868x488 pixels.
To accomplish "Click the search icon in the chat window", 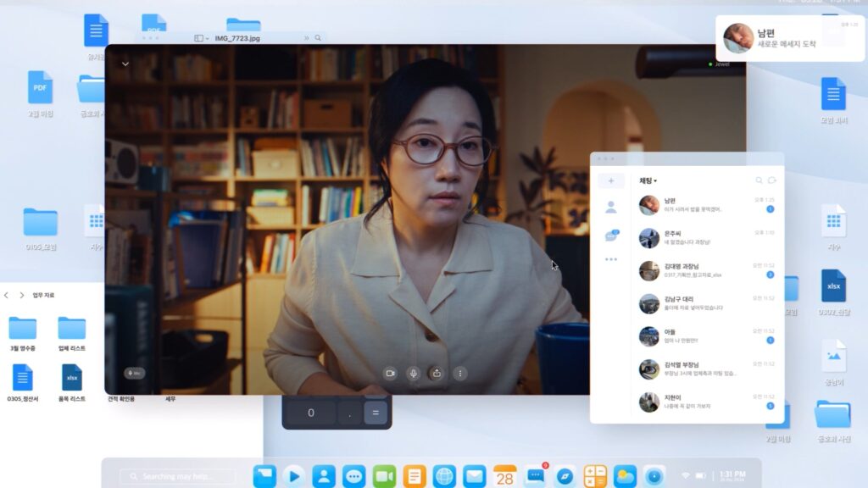I will tap(759, 180).
